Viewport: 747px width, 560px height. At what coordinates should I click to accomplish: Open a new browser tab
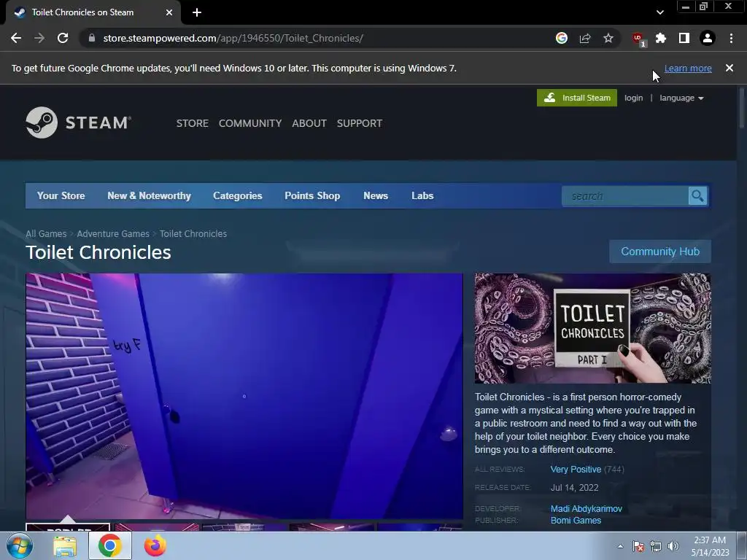pyautogui.click(x=197, y=12)
